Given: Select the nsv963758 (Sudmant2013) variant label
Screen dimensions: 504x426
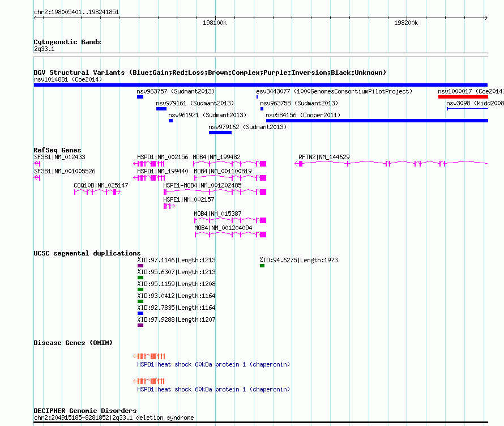Looking at the screenshot, I should 299,103.
